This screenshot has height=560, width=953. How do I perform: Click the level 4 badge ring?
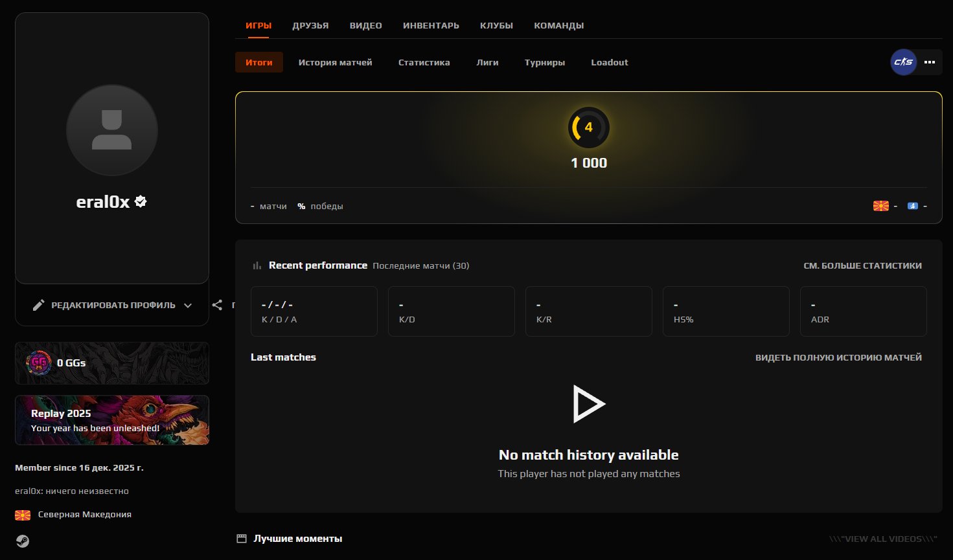tap(588, 128)
